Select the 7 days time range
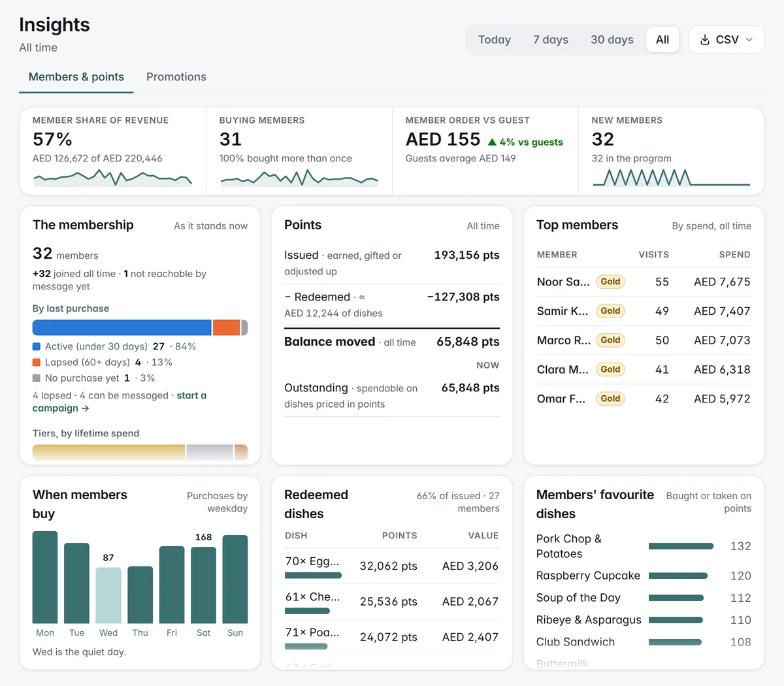Viewport: 784px width, 686px height. pyautogui.click(x=551, y=40)
